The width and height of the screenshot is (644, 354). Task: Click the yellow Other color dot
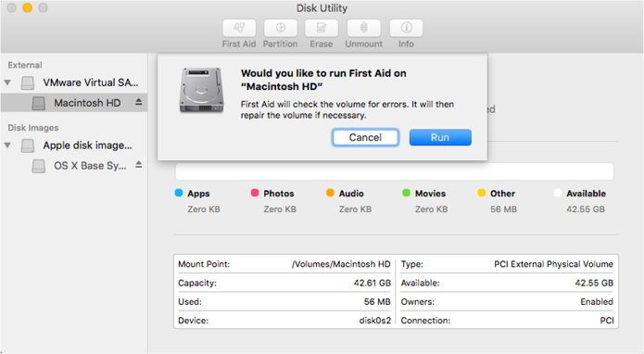(x=481, y=193)
